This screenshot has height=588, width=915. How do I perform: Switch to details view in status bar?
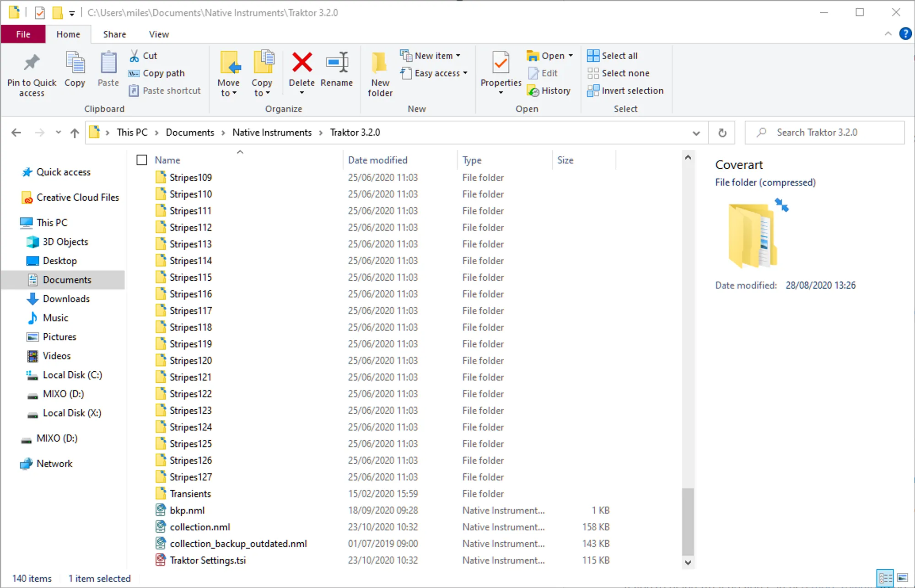pos(885,578)
